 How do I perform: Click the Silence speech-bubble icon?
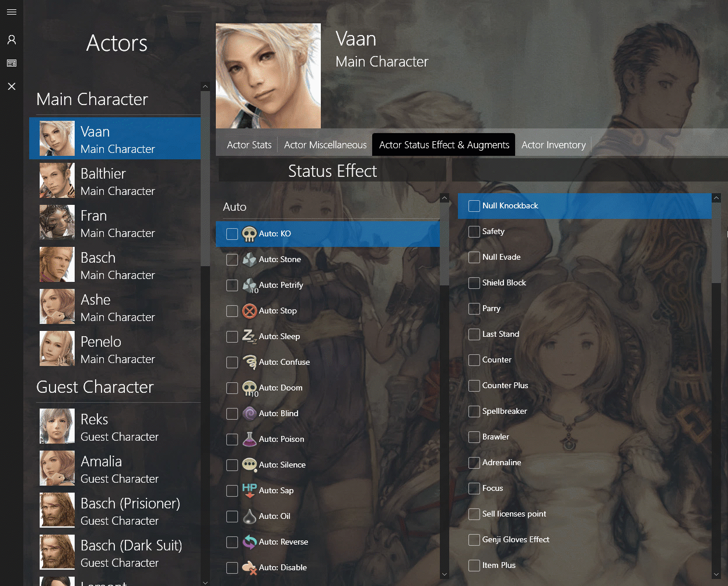coord(249,465)
